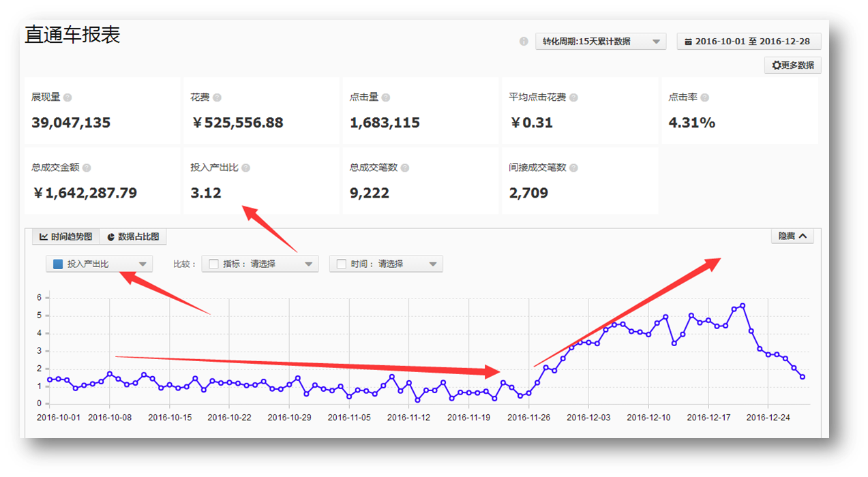Open the 转化周期 15天累计数据 dropdown

[601, 42]
